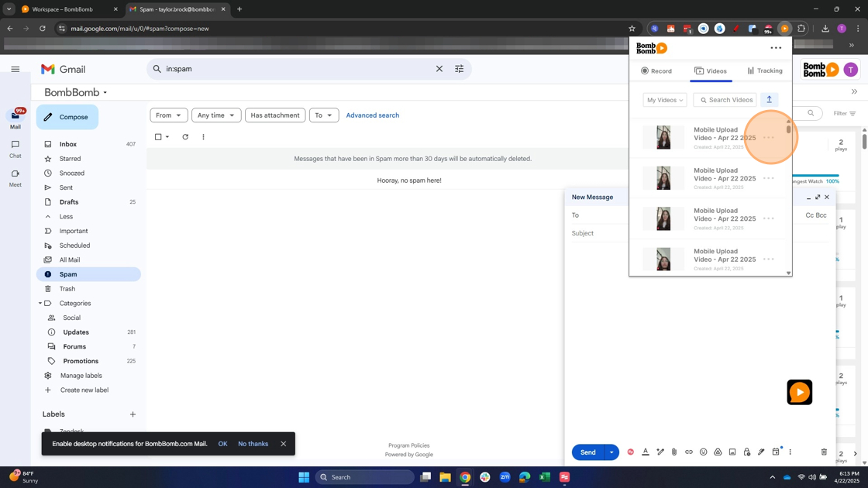Click in the Search Videos field

[x=725, y=100]
